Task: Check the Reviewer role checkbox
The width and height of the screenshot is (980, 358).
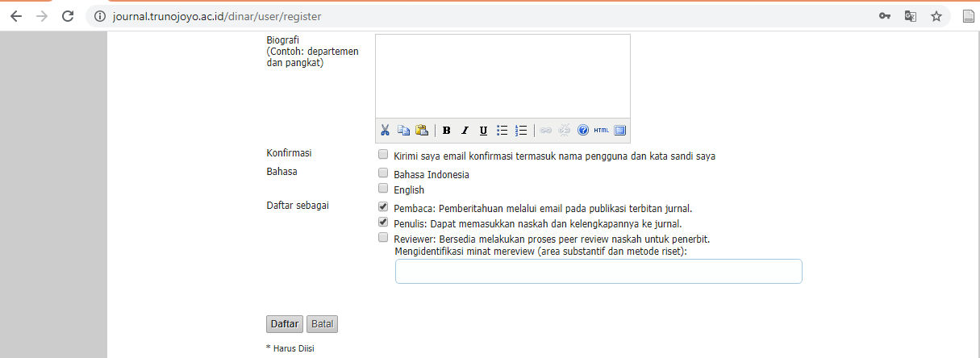Action: pos(383,239)
